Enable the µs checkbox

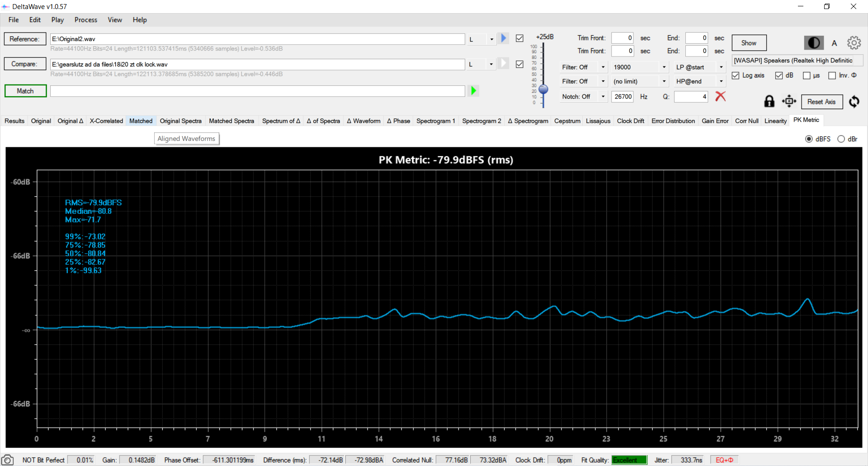tap(807, 75)
